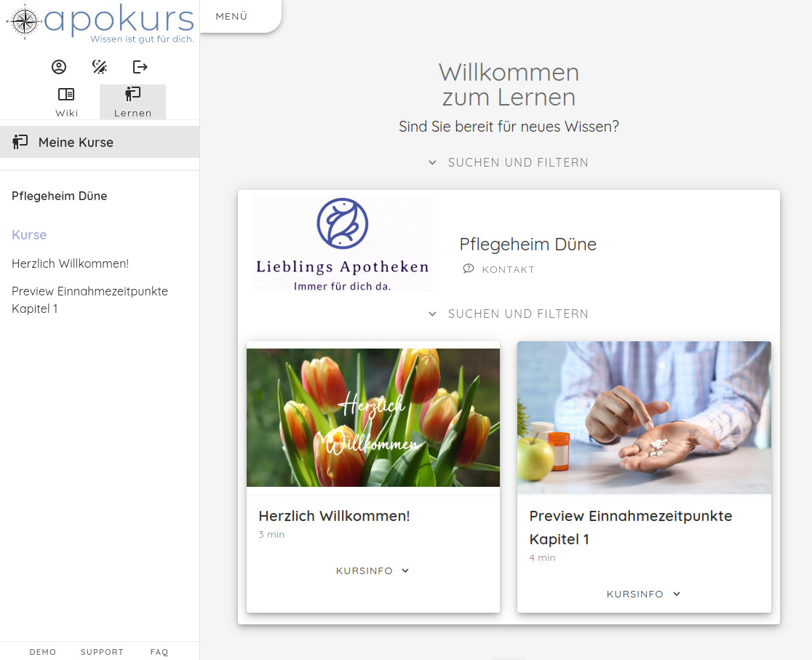812x660 pixels.
Task: Click the SUPPORT link
Action: click(x=102, y=652)
